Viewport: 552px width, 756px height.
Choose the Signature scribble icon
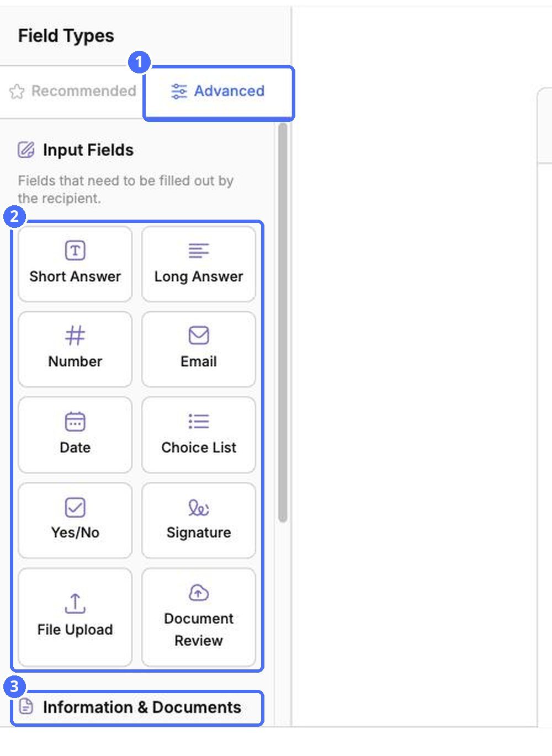[x=199, y=507]
